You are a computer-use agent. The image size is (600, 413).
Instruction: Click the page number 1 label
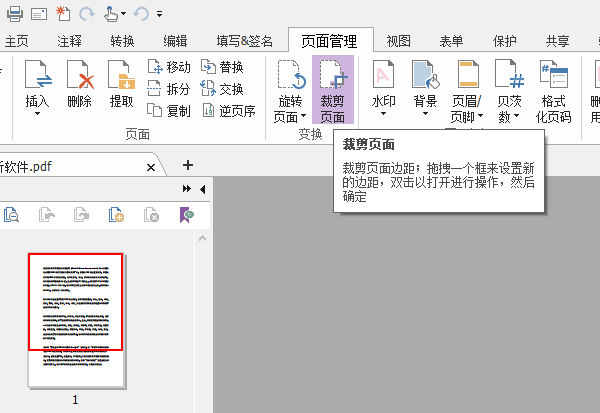click(75, 400)
